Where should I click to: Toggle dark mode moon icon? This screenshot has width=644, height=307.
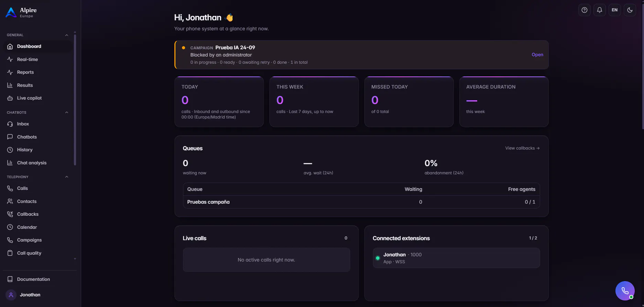630,10
